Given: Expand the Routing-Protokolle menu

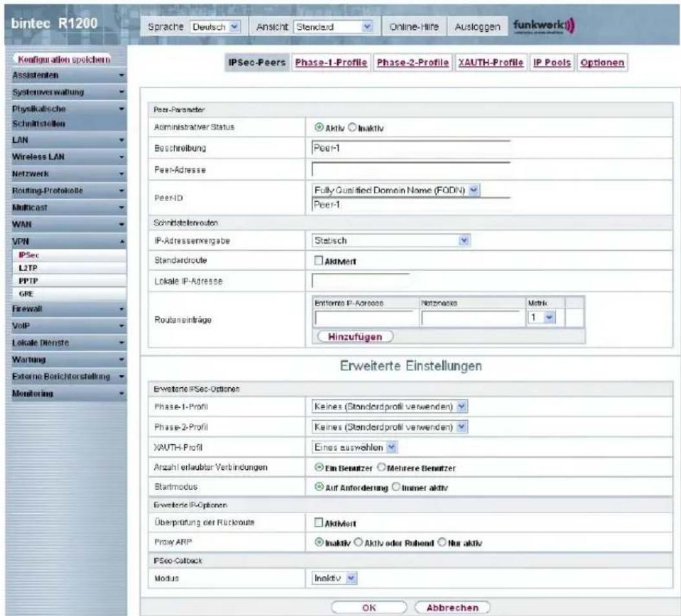Looking at the screenshot, I should point(67,191).
